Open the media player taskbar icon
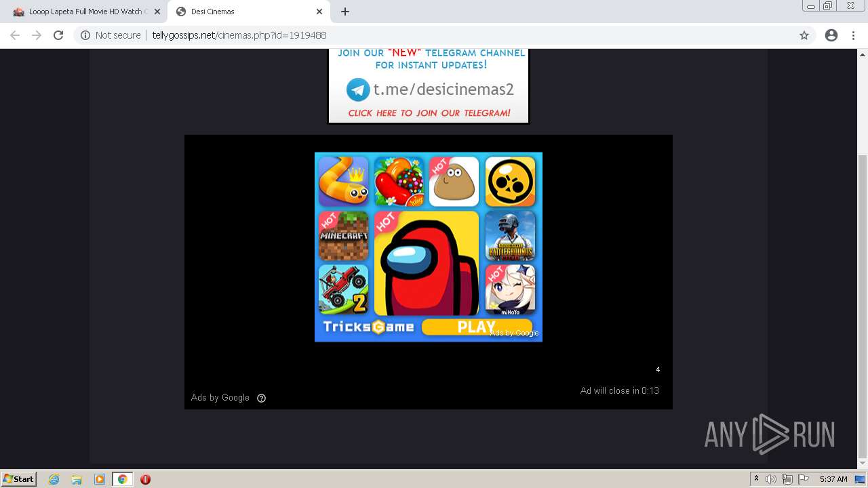The image size is (868, 488). (x=100, y=479)
